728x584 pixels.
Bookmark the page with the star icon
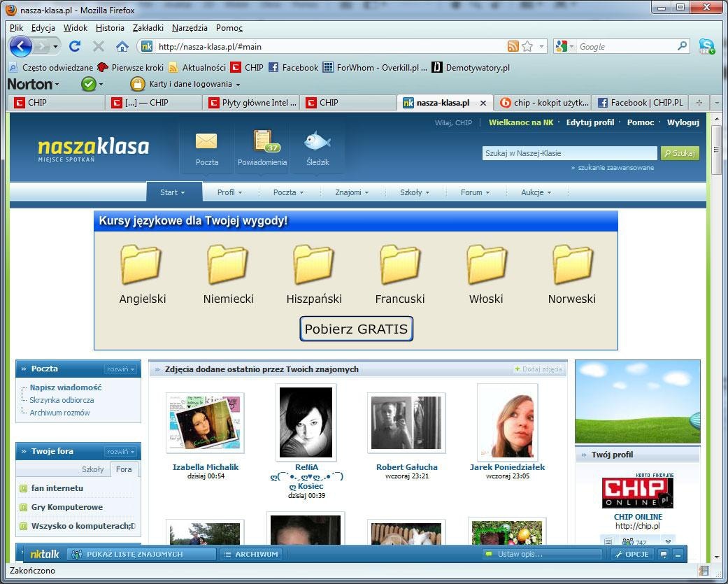tap(527, 46)
